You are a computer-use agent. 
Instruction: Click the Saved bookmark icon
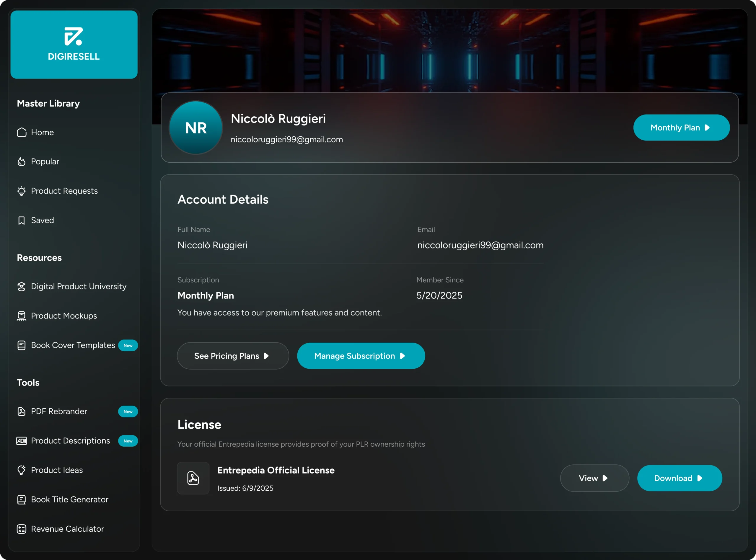click(x=21, y=220)
